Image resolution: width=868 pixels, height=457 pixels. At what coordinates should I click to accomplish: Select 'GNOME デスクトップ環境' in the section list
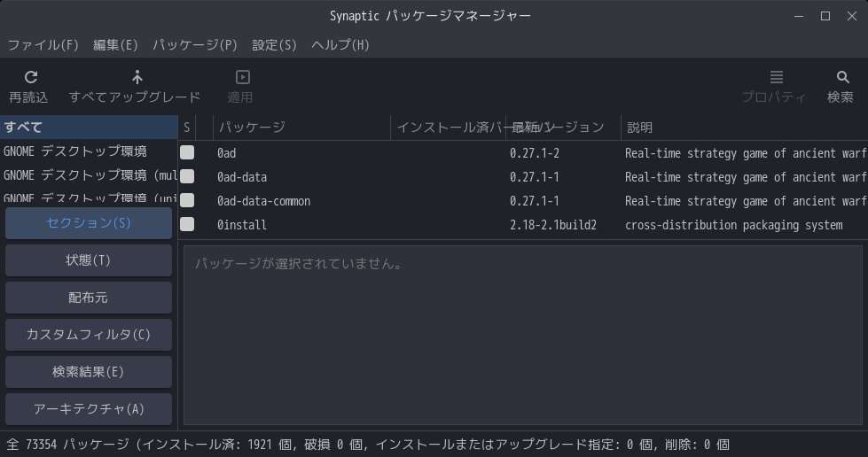(76, 151)
